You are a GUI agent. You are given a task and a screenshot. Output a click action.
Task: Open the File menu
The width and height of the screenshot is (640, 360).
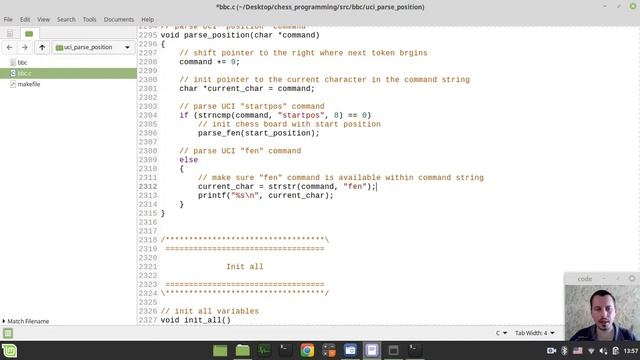8,19
